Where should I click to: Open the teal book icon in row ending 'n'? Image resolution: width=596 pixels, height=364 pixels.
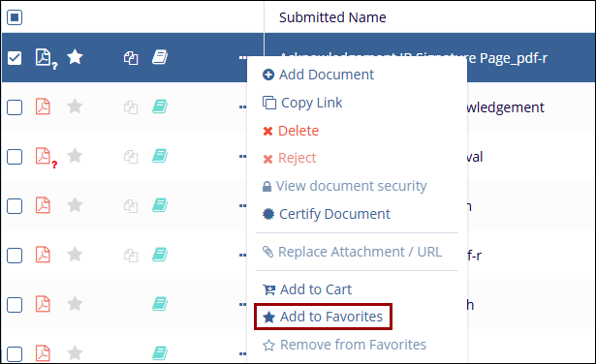click(x=160, y=205)
